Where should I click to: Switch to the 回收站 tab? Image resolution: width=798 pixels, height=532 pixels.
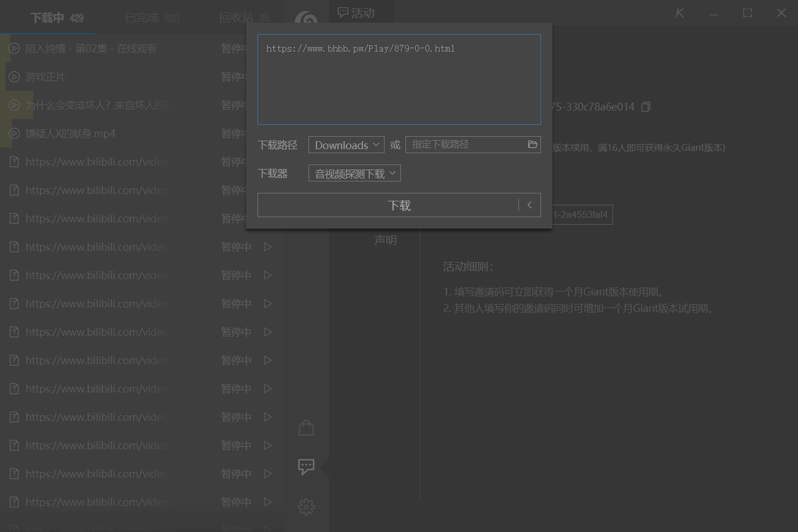click(x=244, y=18)
